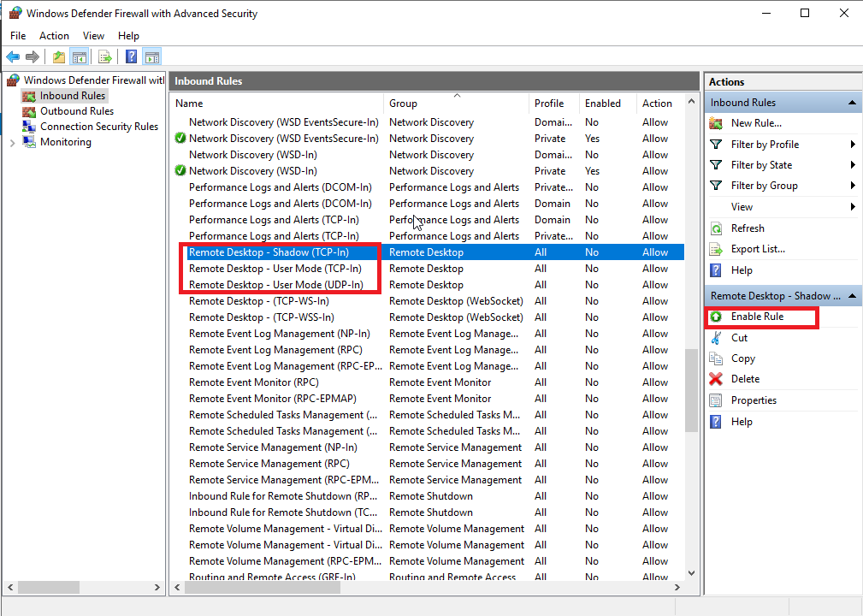Click the rules list vertical scrollbar thumb
Screen dimensions: 863x616
coord(691,390)
